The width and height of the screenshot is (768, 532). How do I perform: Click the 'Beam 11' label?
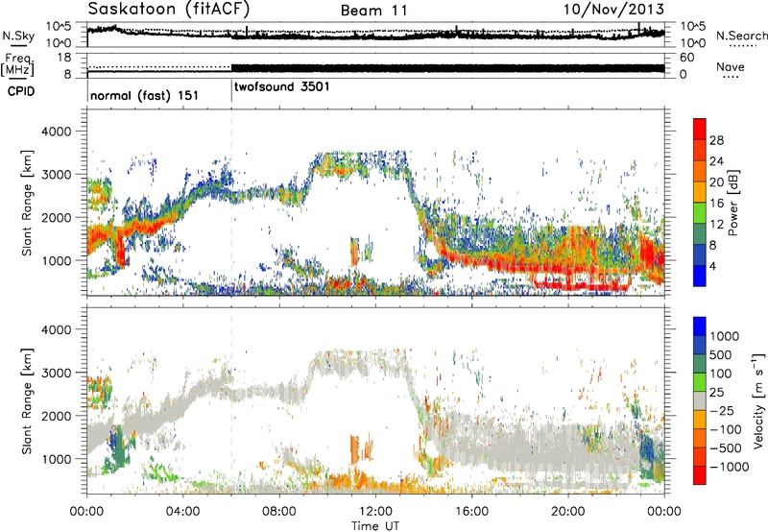(373, 11)
